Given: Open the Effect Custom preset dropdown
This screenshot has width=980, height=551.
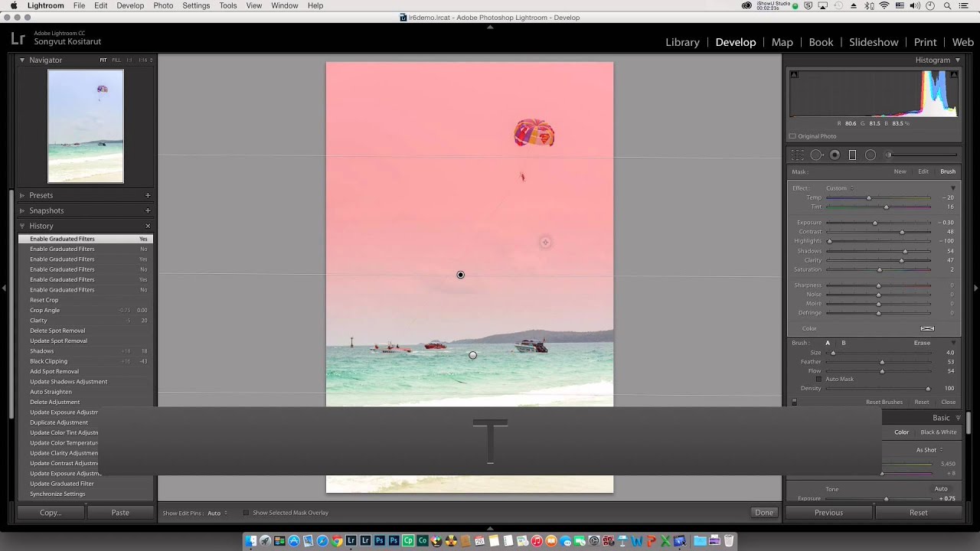Looking at the screenshot, I should coord(839,188).
